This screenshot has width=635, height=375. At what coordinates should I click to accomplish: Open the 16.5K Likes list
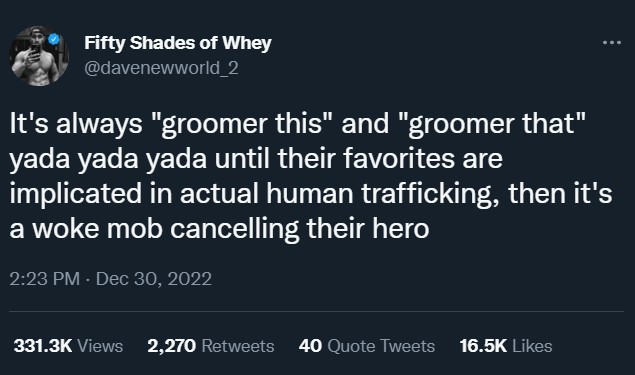[506, 346]
